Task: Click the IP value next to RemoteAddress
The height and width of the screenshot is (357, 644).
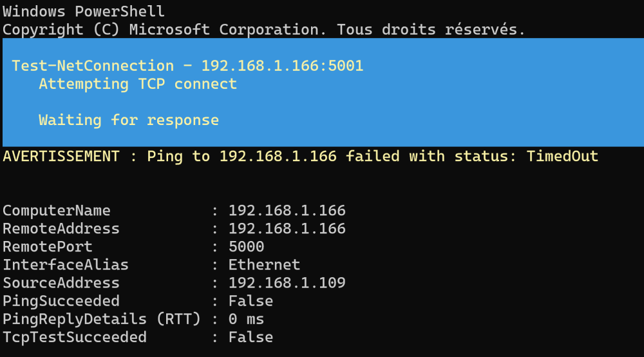Action: 287,229
